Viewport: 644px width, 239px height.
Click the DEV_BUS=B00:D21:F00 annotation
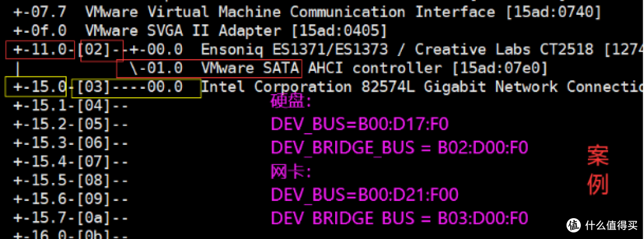pos(365,195)
